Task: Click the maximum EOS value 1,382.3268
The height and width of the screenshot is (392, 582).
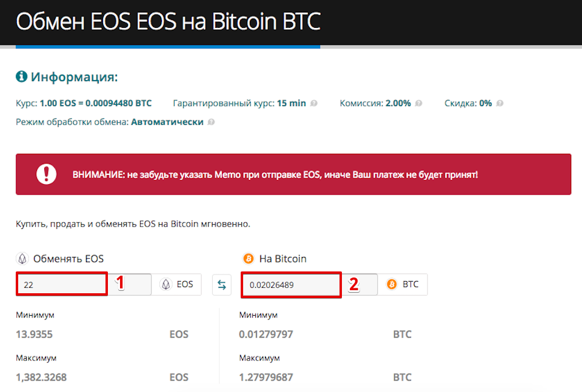Action: coord(41,377)
